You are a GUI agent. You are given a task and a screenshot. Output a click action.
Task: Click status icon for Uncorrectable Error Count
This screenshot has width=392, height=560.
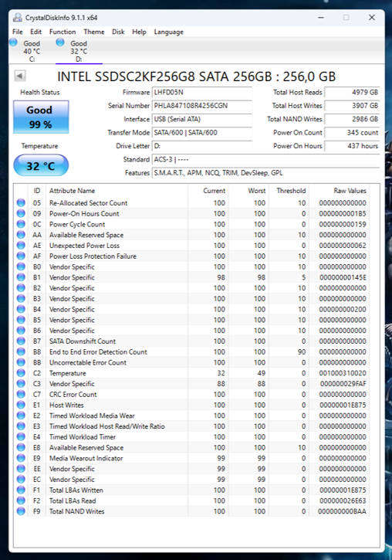pyautogui.click(x=21, y=362)
